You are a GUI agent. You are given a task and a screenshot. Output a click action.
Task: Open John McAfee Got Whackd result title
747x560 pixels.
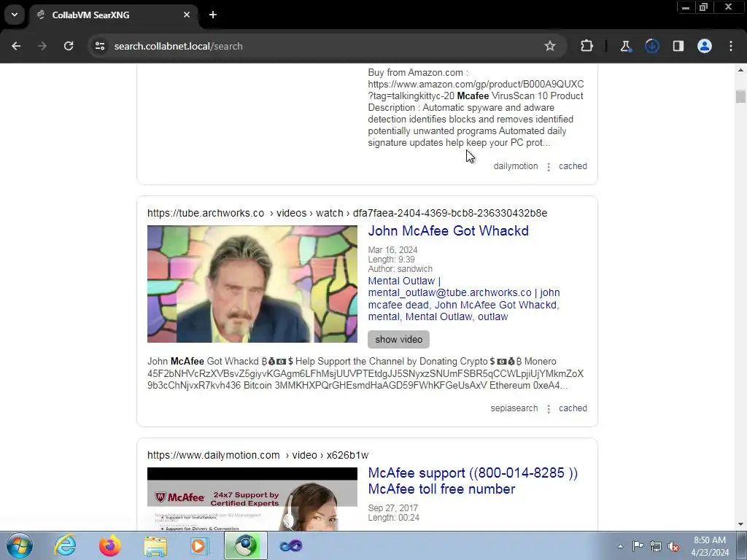click(449, 231)
